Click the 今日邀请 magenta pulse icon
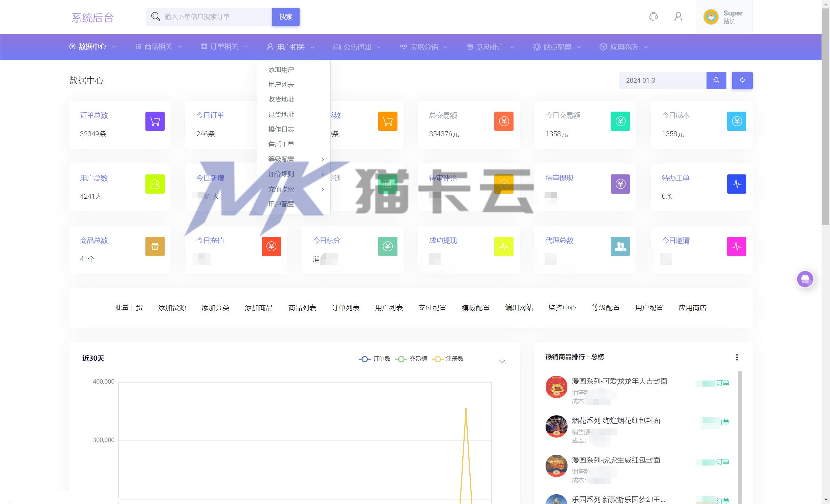 [x=737, y=246]
